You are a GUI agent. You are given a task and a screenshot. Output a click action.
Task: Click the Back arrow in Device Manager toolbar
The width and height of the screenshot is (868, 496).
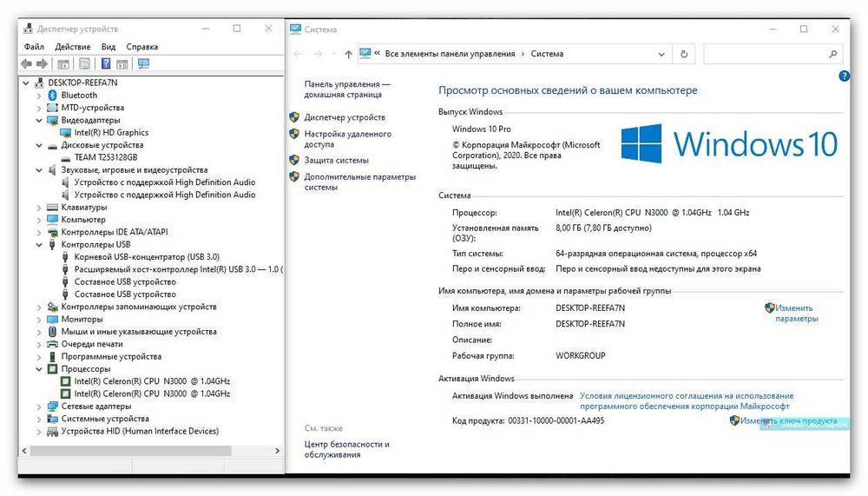[x=26, y=64]
